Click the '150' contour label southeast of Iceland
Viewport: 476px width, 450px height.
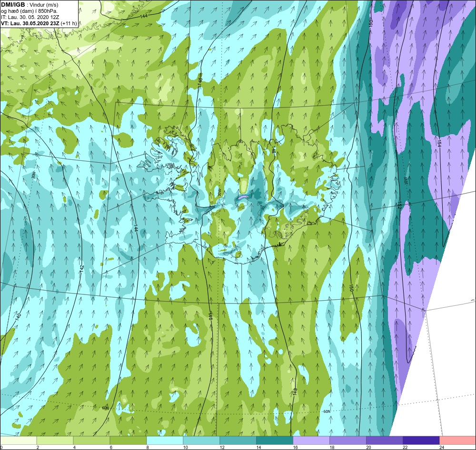point(351,288)
